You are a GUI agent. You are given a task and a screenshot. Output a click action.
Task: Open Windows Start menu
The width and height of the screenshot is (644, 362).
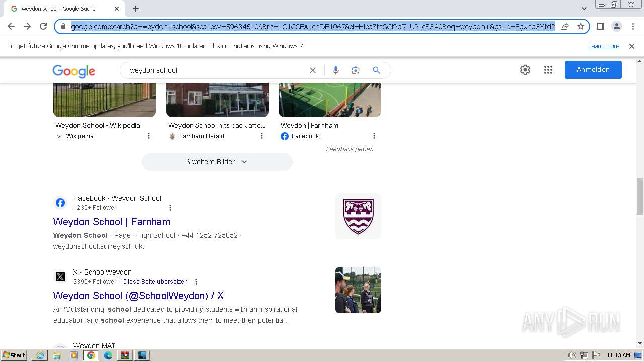[x=14, y=355]
